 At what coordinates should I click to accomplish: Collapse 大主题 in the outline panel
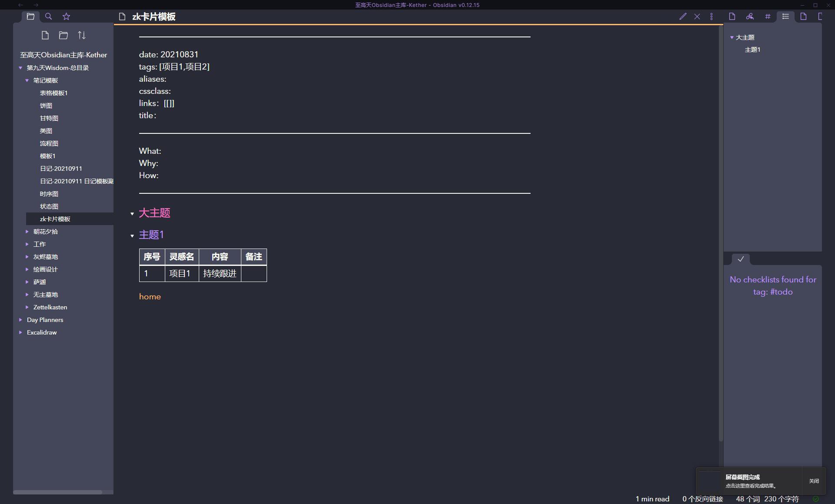click(x=732, y=37)
